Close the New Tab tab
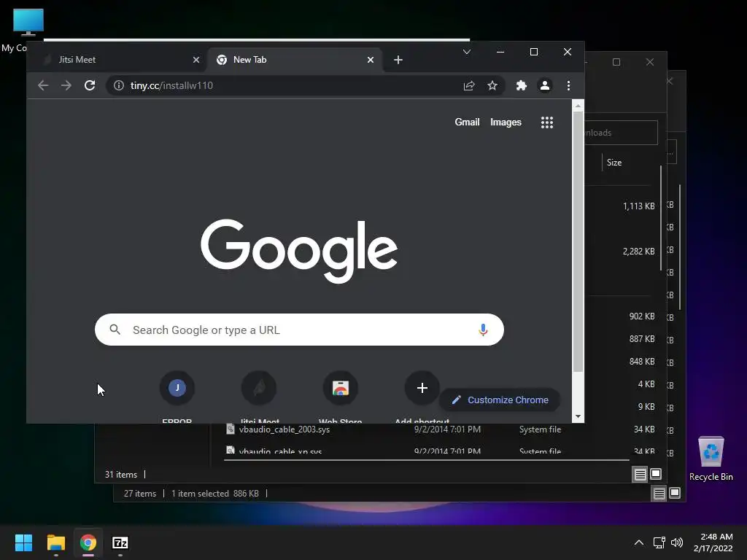Screen dimensions: 747x560 click(x=370, y=60)
